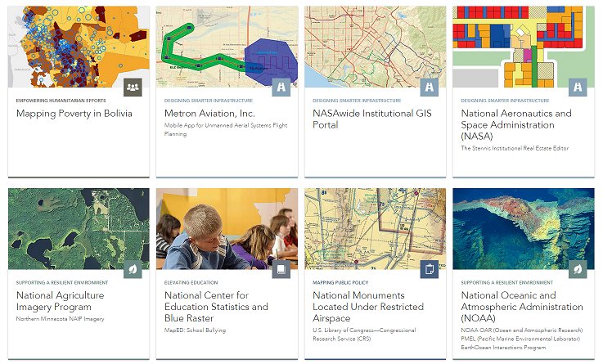Click the book icon on the National Center for Education Statistics card
This screenshot has height=364, width=603.
281,269
